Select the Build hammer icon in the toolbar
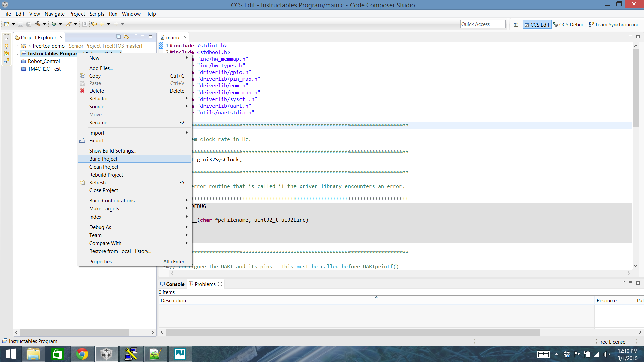Image resolution: width=644 pixels, height=362 pixels. [x=38, y=24]
